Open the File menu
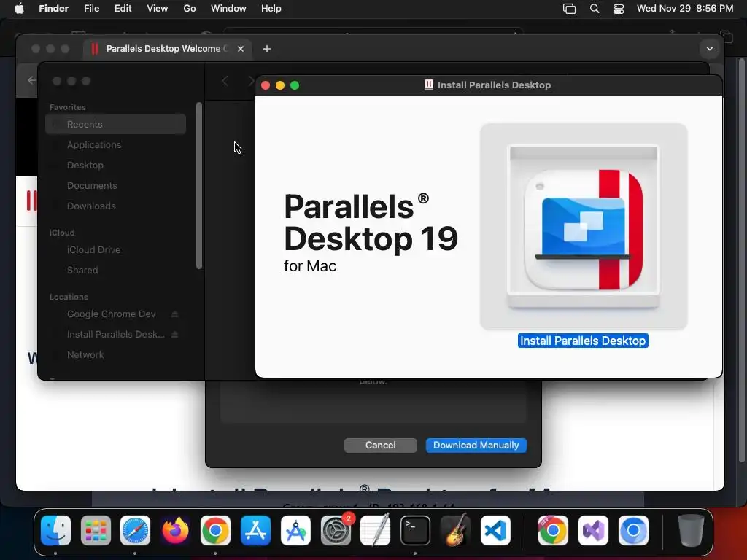Image resolution: width=747 pixels, height=560 pixels. (x=91, y=9)
